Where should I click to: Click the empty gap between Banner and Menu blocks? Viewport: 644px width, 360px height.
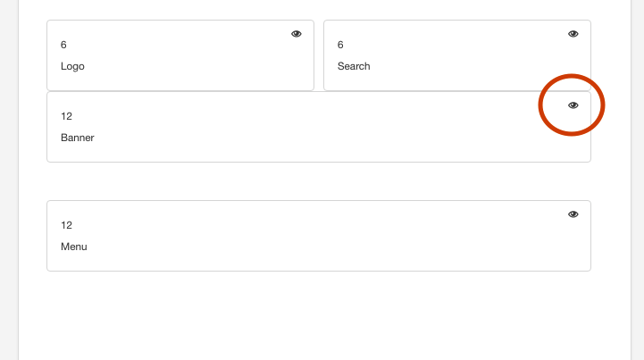click(x=319, y=181)
